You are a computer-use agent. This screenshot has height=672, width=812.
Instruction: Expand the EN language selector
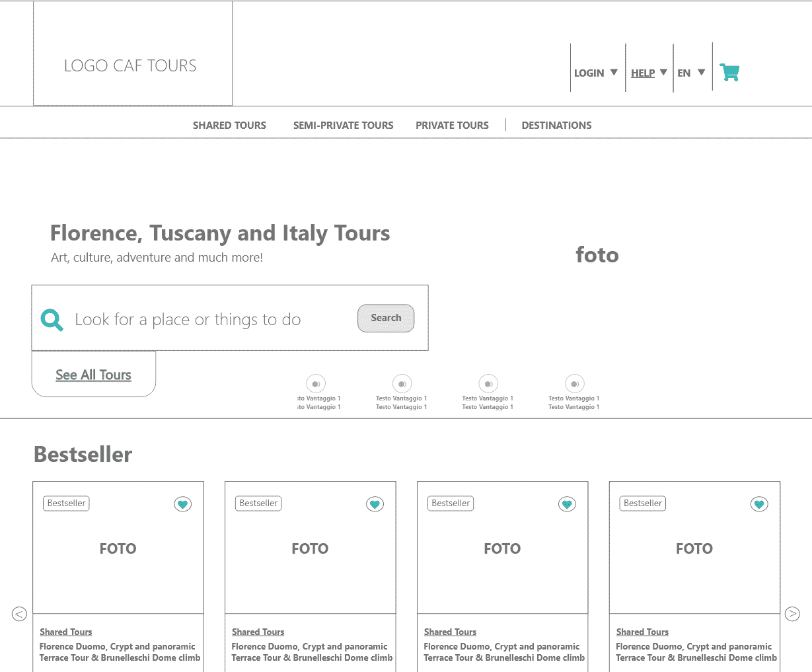click(691, 73)
